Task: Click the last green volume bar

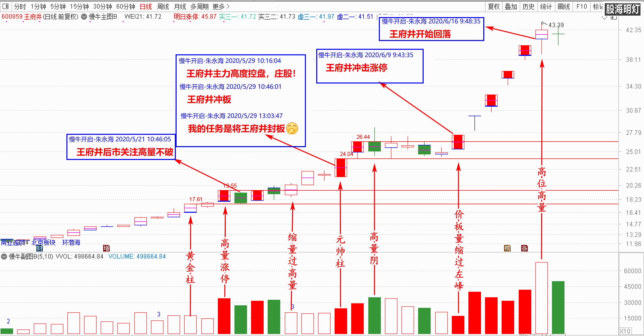Action: 558,308
